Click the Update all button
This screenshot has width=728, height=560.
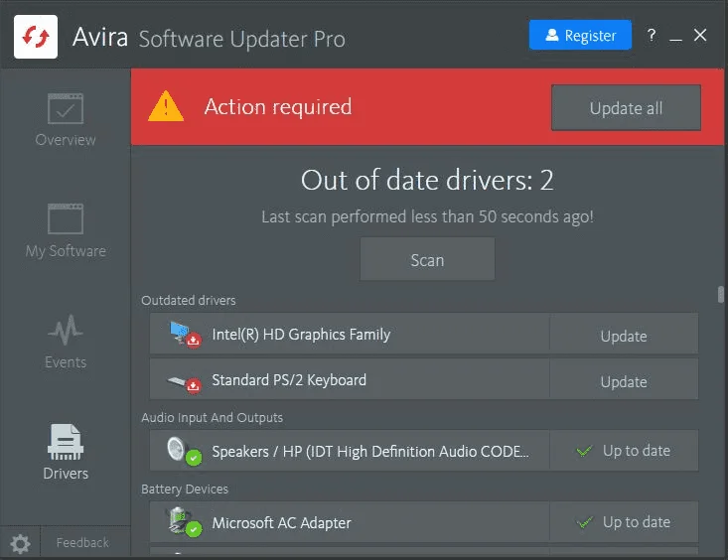tap(626, 107)
